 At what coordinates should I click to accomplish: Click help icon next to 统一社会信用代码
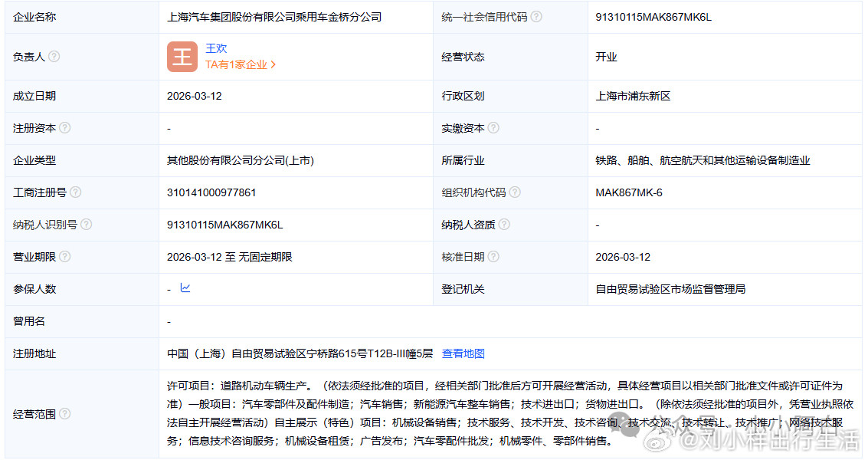tap(538, 16)
